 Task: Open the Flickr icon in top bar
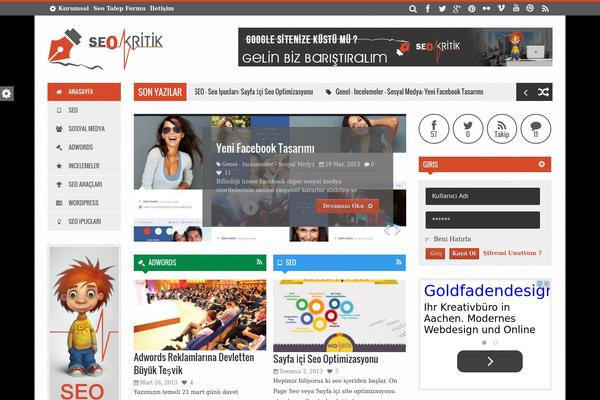pos(486,8)
